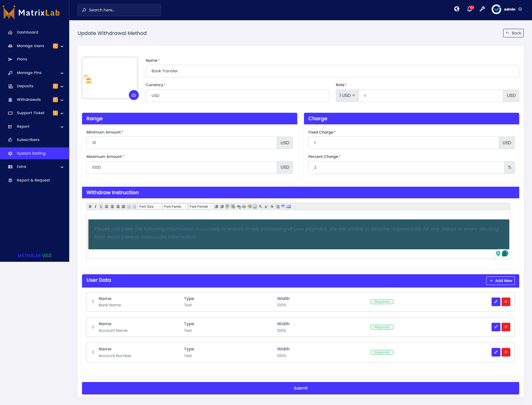532x405 pixels.
Task: Toggle Bold in the Withdraw Instruction editor
Action: pyautogui.click(x=90, y=206)
